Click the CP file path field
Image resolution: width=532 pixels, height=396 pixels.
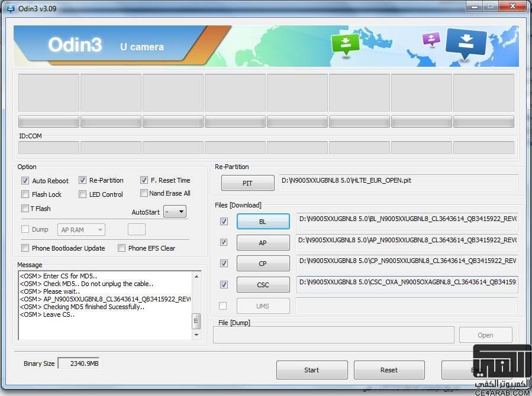point(407,263)
